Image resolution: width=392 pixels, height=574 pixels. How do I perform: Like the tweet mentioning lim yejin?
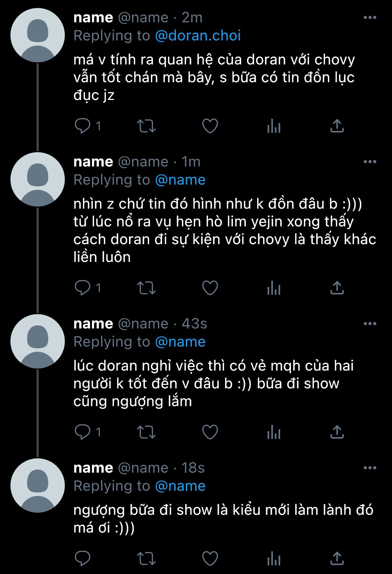click(210, 288)
